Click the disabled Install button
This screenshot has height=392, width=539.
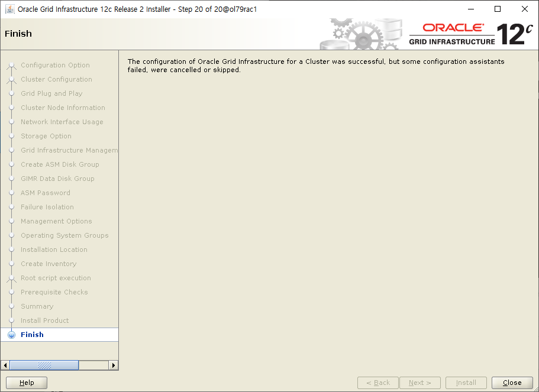466,383
